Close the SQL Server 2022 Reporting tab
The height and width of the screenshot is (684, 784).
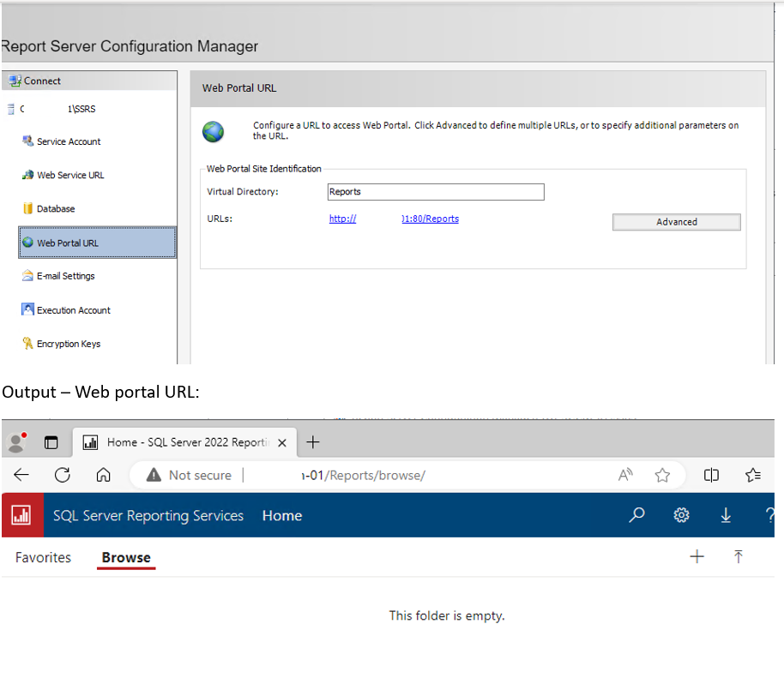pyautogui.click(x=282, y=442)
